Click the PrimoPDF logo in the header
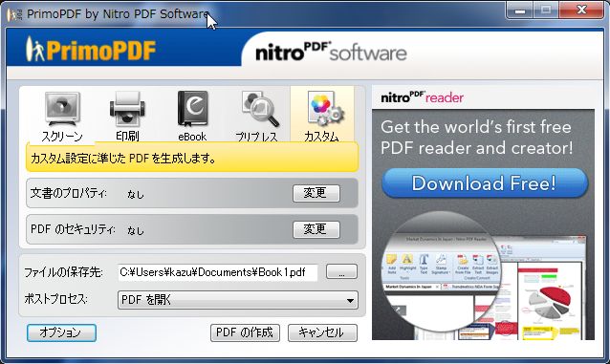This screenshot has height=364, width=610. click(91, 50)
